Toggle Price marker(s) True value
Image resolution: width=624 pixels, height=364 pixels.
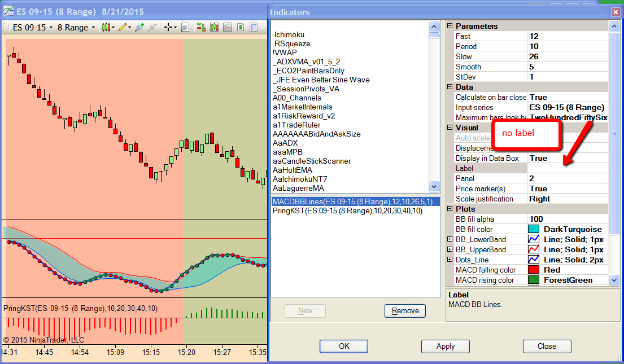click(568, 188)
